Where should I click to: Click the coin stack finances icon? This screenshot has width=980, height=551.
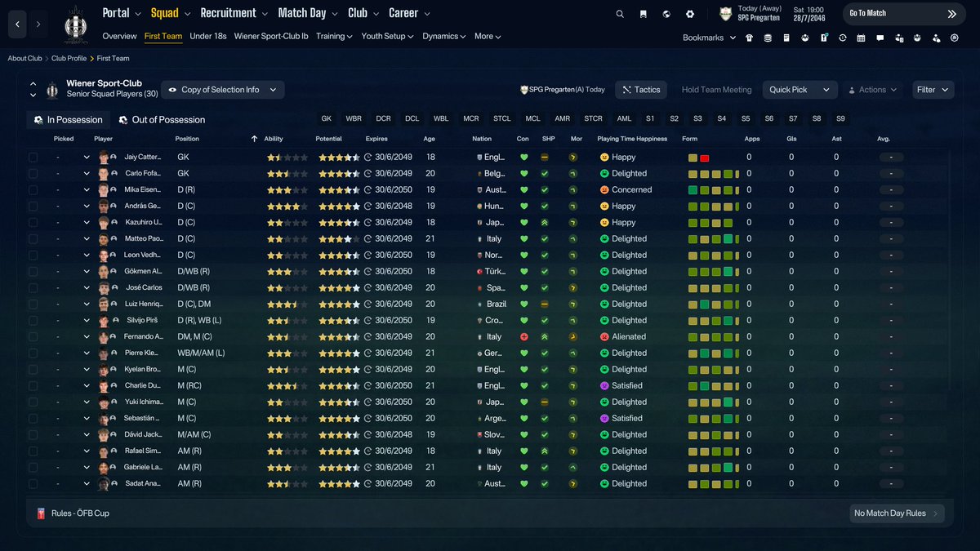(768, 38)
